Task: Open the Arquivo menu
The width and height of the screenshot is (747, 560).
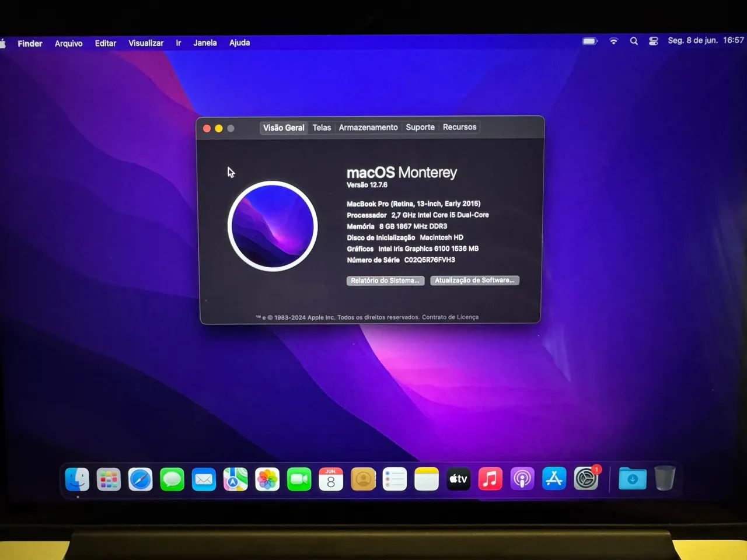Action: pos(69,43)
